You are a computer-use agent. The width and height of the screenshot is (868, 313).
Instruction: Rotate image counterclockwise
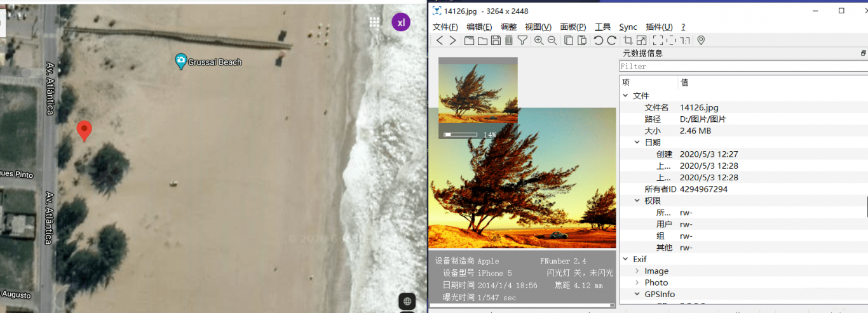tap(598, 41)
